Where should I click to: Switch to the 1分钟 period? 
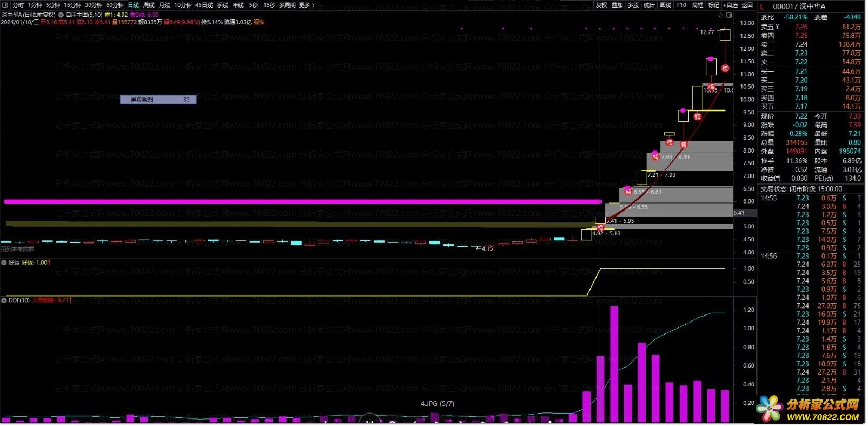[35, 5]
